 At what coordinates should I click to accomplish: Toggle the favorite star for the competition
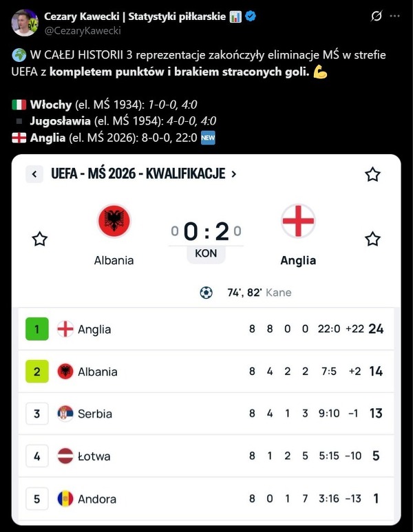tap(372, 174)
